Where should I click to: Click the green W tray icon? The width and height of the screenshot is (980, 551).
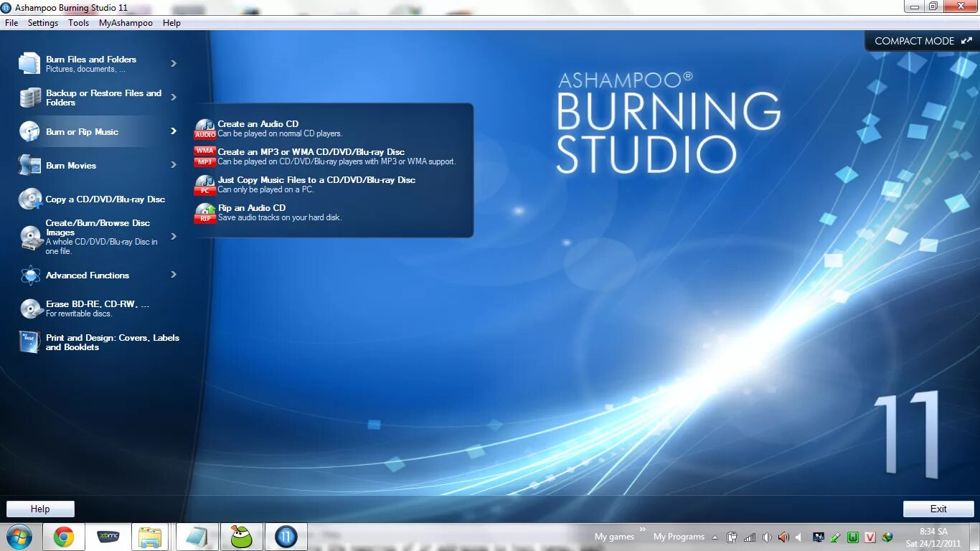click(x=853, y=537)
